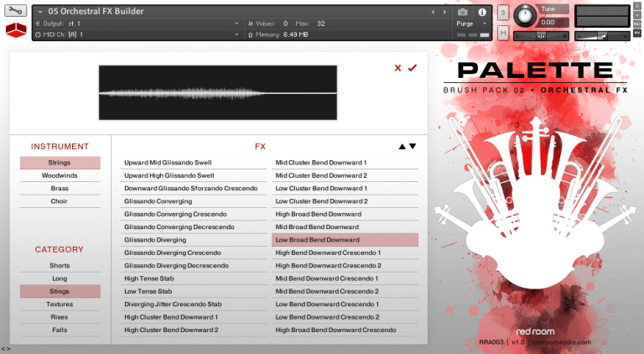This screenshot has width=644, height=354.
Task: Select Upward Mid Glissando Swell
Action: [194, 163]
